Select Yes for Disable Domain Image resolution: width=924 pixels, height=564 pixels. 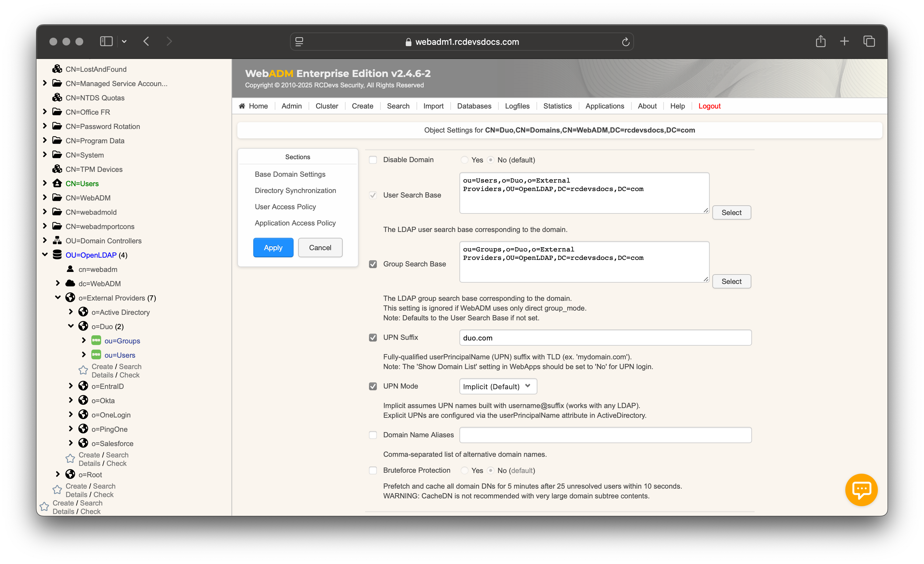tap(464, 160)
